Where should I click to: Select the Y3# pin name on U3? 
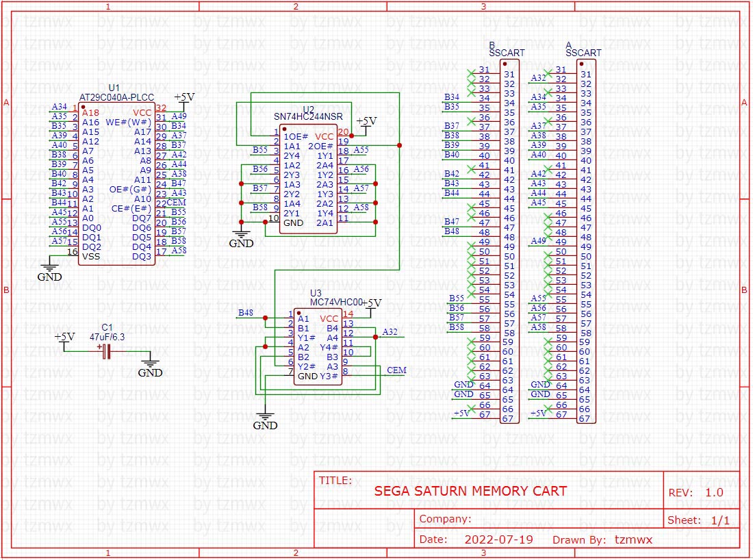point(329,376)
